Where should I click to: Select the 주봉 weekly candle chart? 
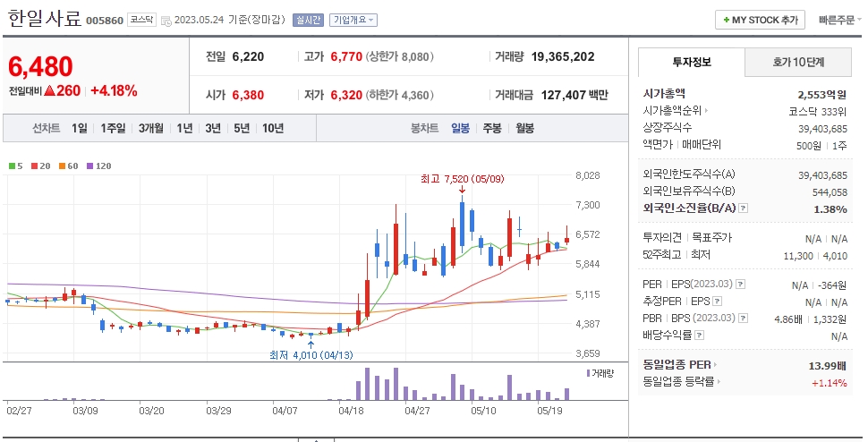click(492, 128)
